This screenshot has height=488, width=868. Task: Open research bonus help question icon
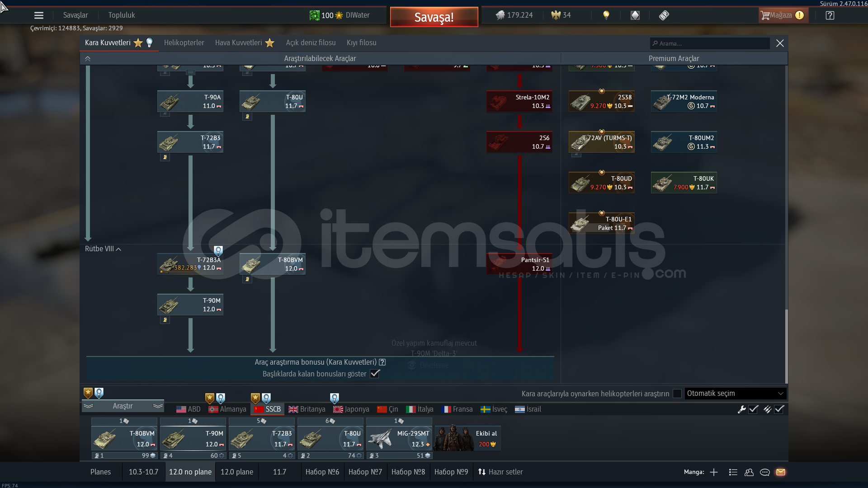point(382,362)
